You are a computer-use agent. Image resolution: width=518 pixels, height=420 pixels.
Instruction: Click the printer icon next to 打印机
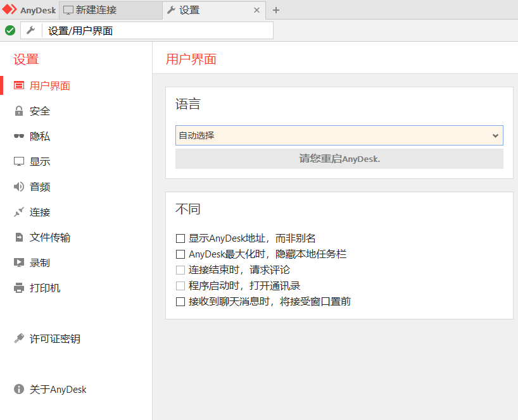(x=19, y=288)
